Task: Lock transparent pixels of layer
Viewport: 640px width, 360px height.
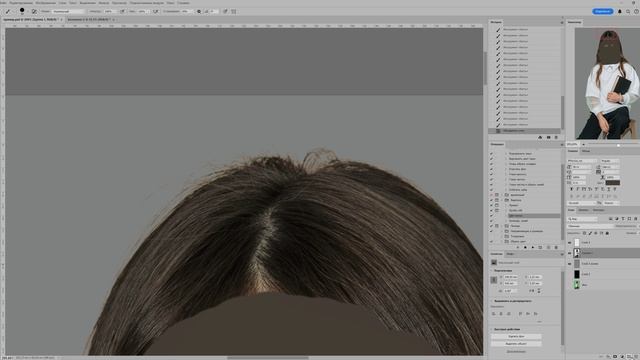Action: [x=584, y=233]
